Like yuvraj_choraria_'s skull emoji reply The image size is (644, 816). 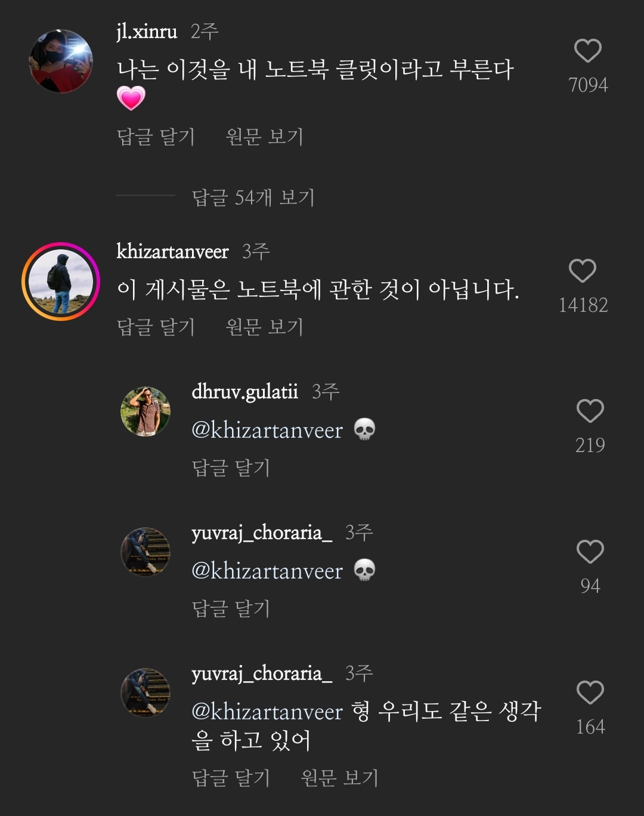(590, 552)
